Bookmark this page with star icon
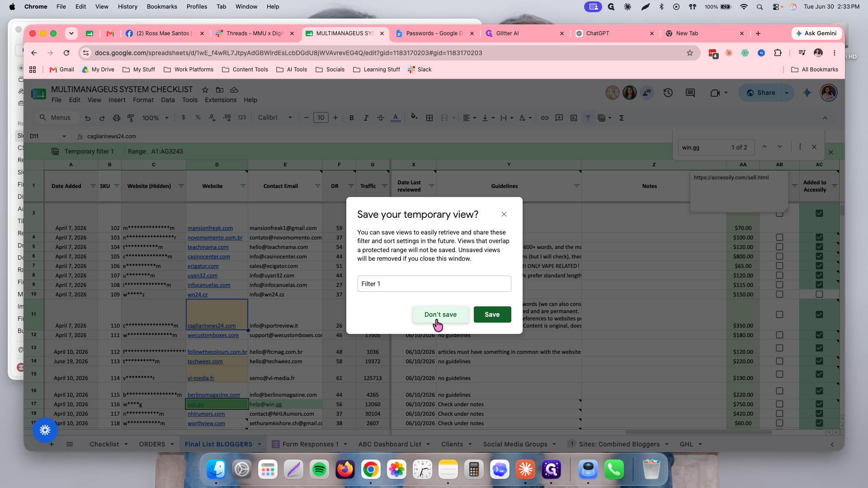The height and width of the screenshot is (488, 868). click(690, 53)
